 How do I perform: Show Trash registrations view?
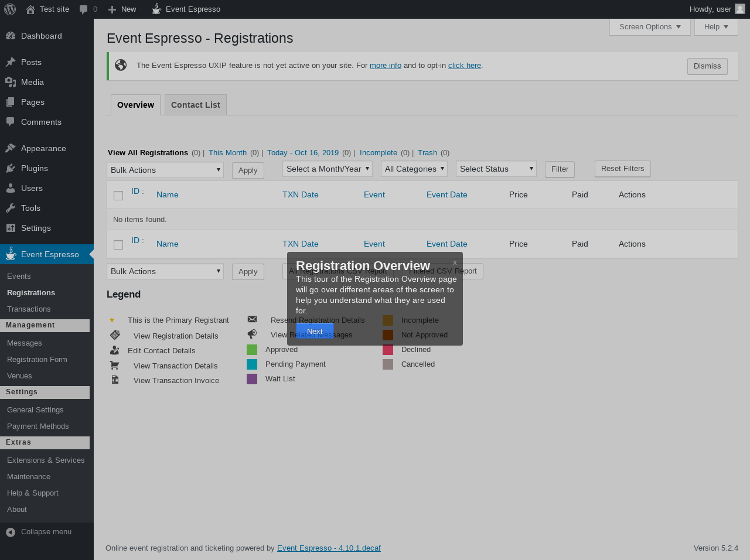(428, 153)
